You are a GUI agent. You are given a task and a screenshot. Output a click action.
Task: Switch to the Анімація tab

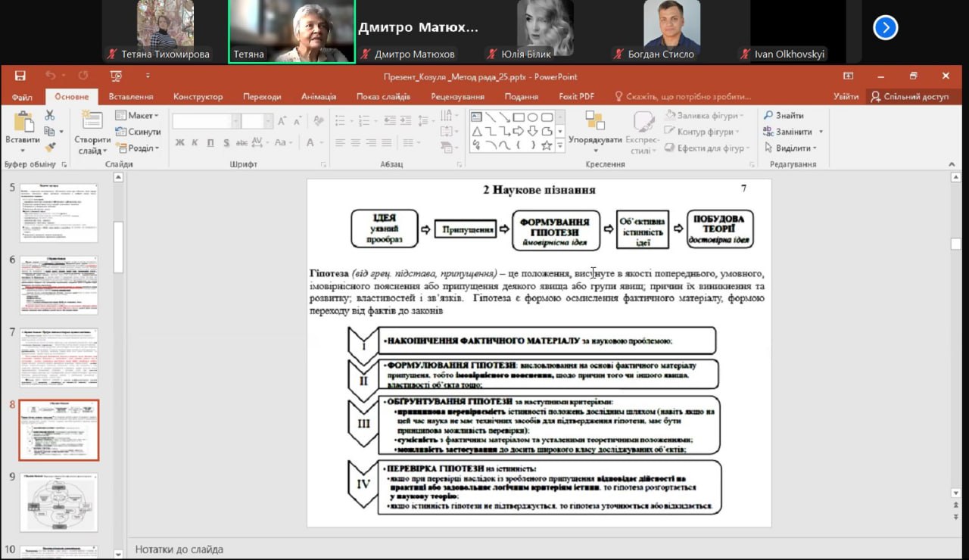point(318,97)
